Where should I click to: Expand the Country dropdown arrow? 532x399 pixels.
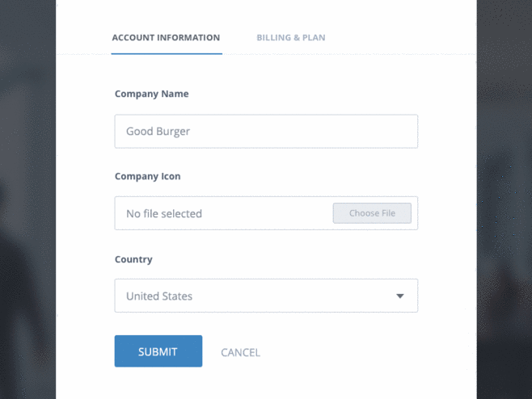(x=399, y=296)
